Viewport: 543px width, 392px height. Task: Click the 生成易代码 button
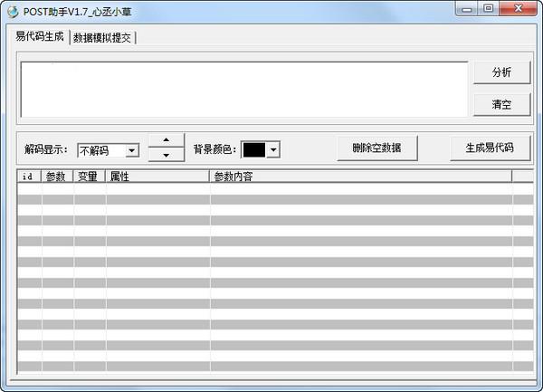[x=490, y=148]
